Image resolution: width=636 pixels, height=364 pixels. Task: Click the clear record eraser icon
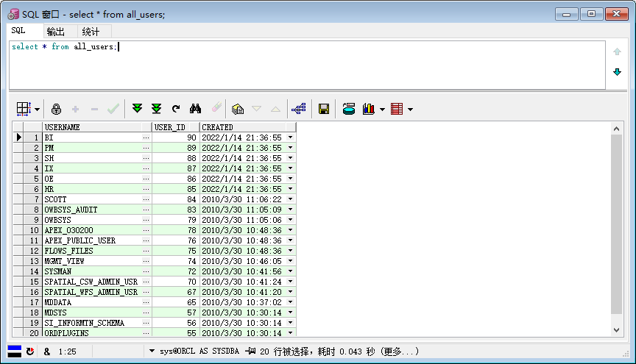216,107
